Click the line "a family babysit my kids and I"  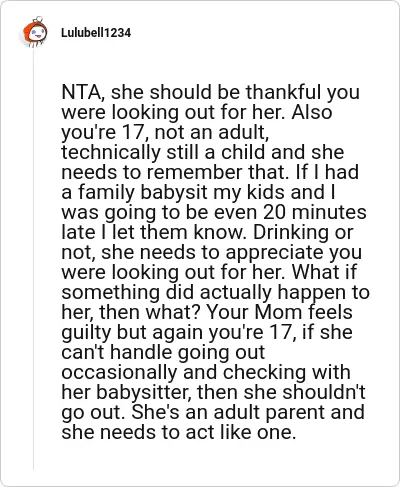click(198, 192)
